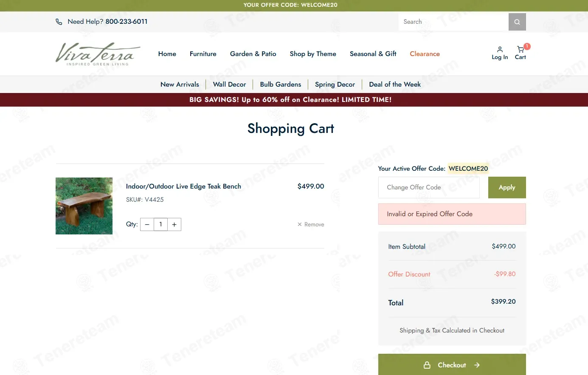Click the BIG SAVINGS clearance banner

(x=290, y=100)
